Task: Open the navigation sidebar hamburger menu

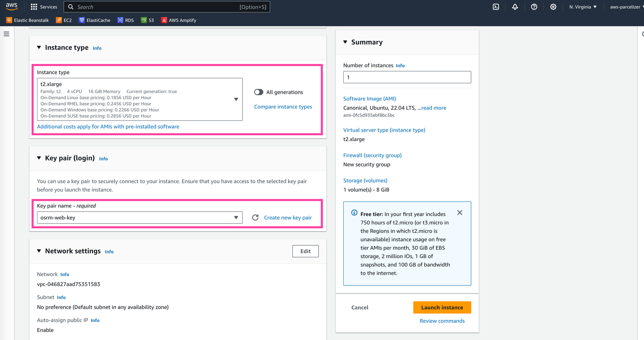Action: click(6, 34)
